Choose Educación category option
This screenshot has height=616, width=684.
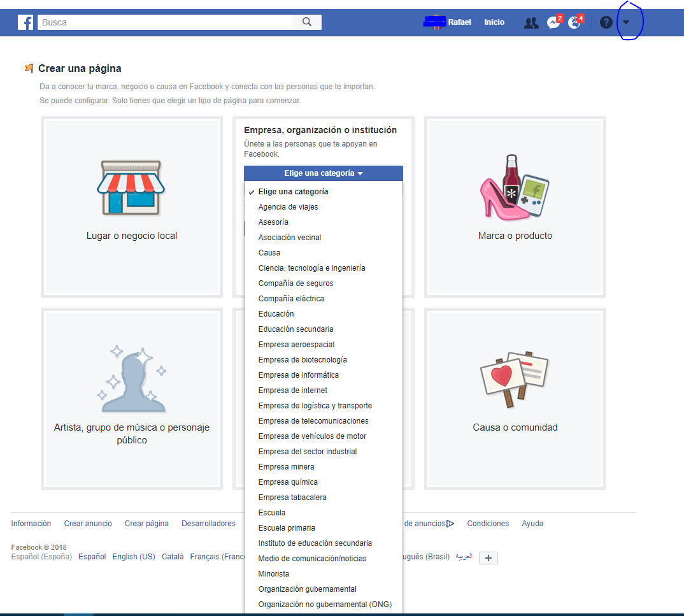(324, 313)
